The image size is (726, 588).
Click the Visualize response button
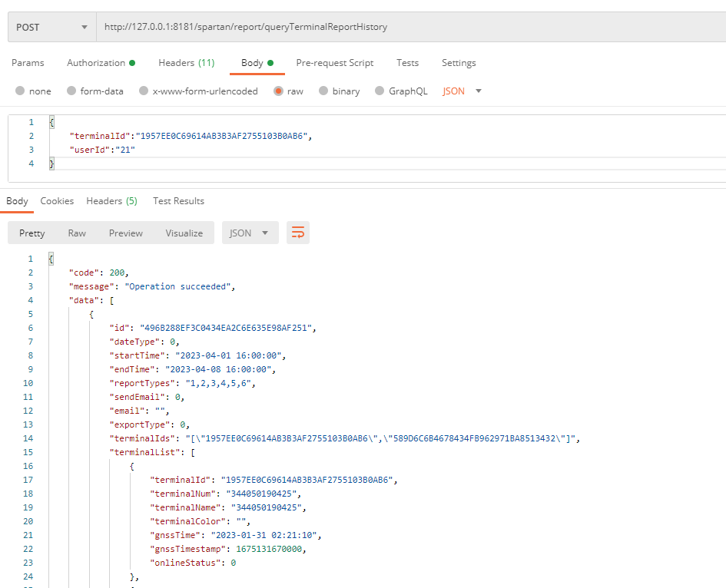[184, 233]
